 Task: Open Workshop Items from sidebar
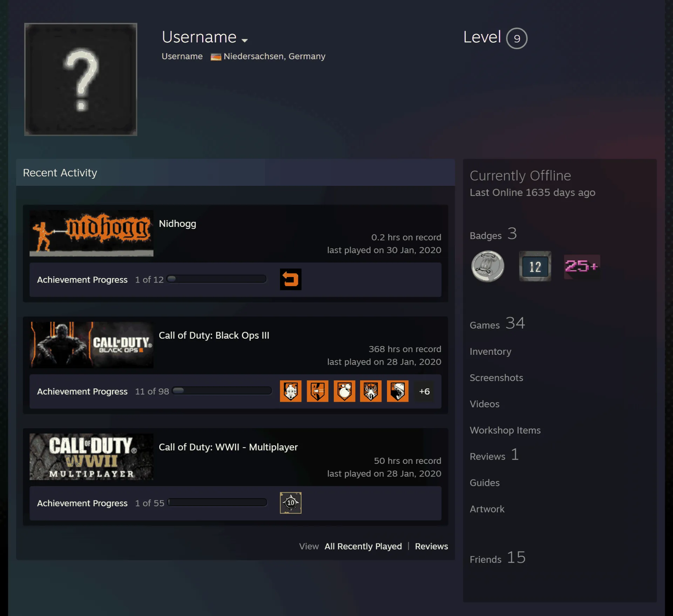coord(505,430)
